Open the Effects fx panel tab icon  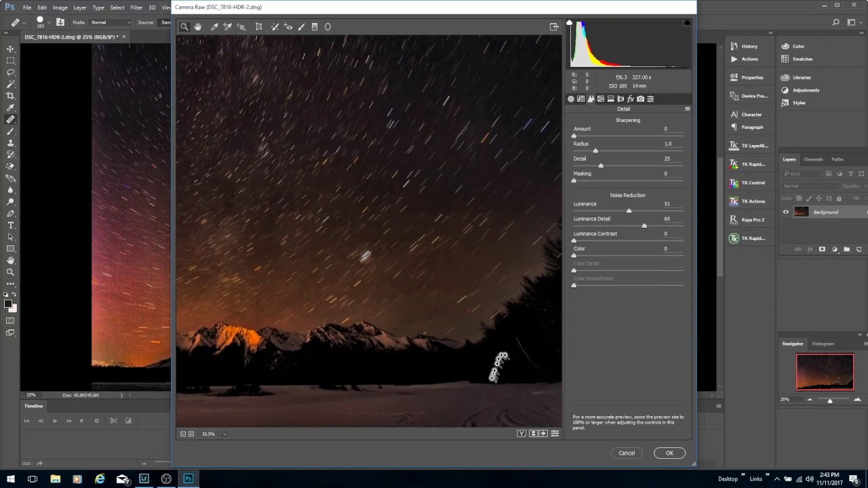click(x=631, y=99)
